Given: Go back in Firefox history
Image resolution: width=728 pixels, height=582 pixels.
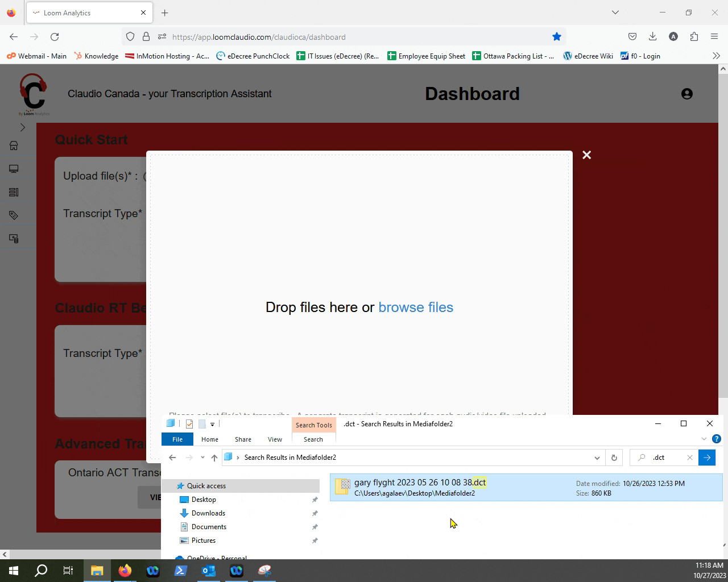Looking at the screenshot, I should pos(14,37).
